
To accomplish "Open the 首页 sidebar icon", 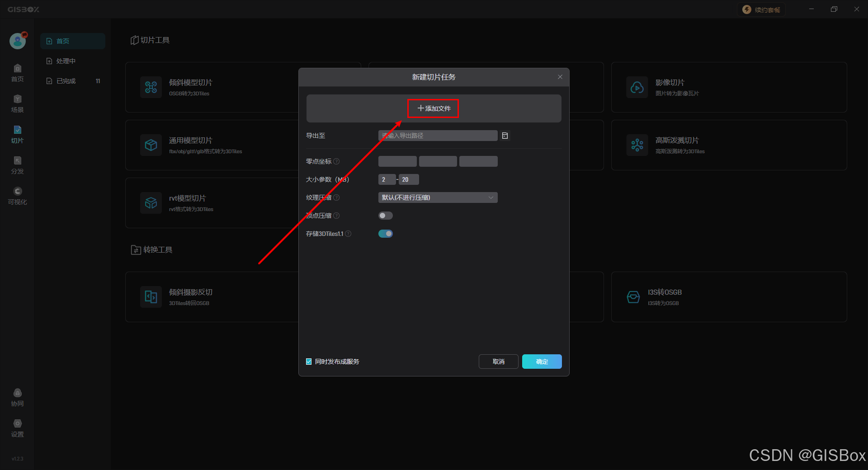I will (18, 73).
